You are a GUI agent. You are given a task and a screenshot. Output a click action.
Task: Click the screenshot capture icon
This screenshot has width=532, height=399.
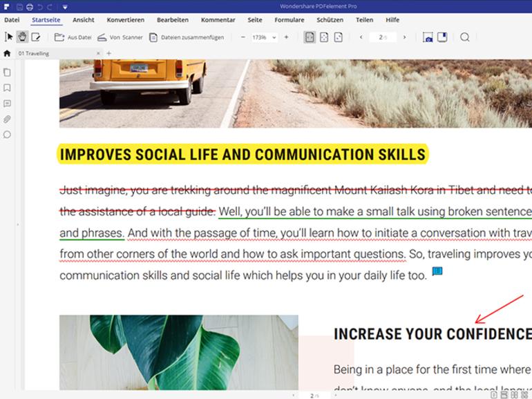(428, 37)
